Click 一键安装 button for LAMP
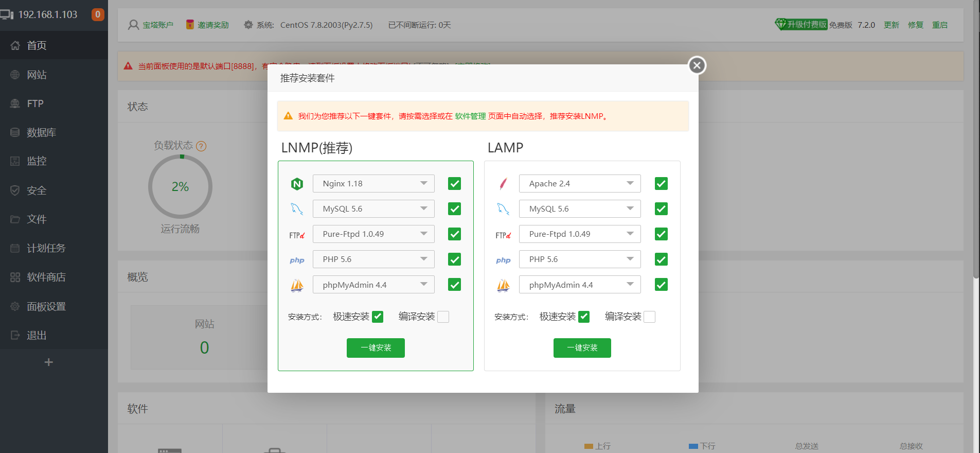The width and height of the screenshot is (980, 453). [x=582, y=348]
